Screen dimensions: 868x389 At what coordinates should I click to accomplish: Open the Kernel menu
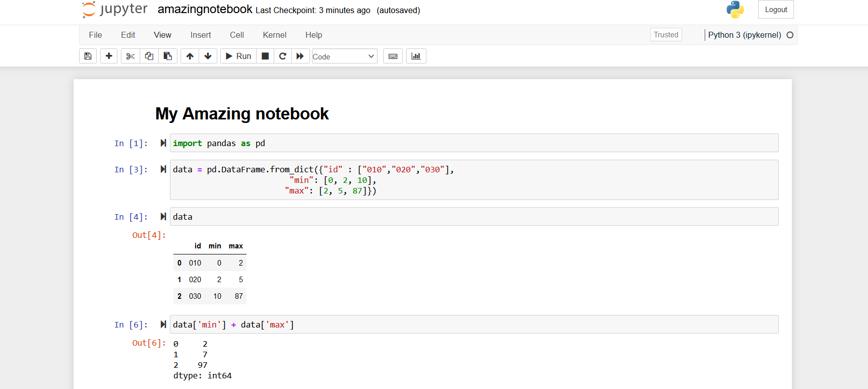tap(275, 35)
